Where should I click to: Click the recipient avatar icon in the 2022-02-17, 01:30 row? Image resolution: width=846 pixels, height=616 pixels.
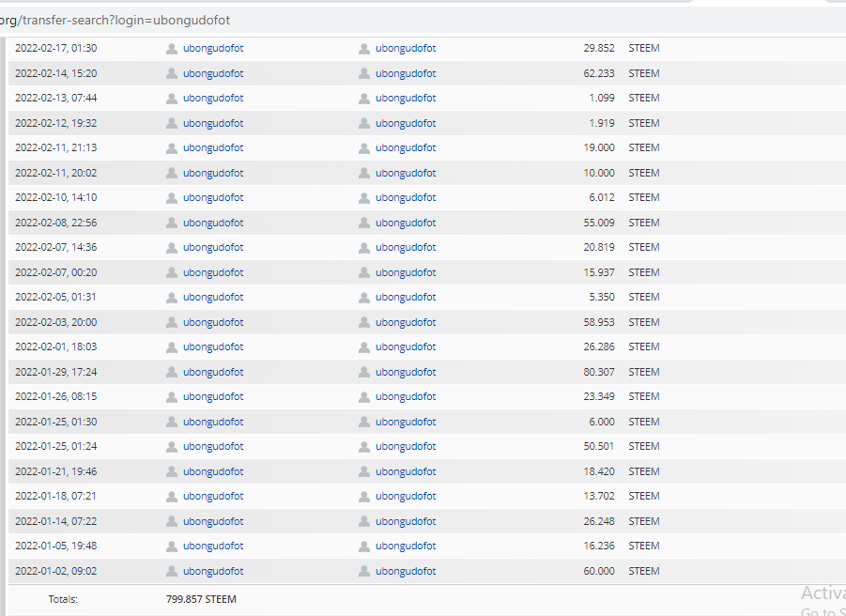pos(364,49)
